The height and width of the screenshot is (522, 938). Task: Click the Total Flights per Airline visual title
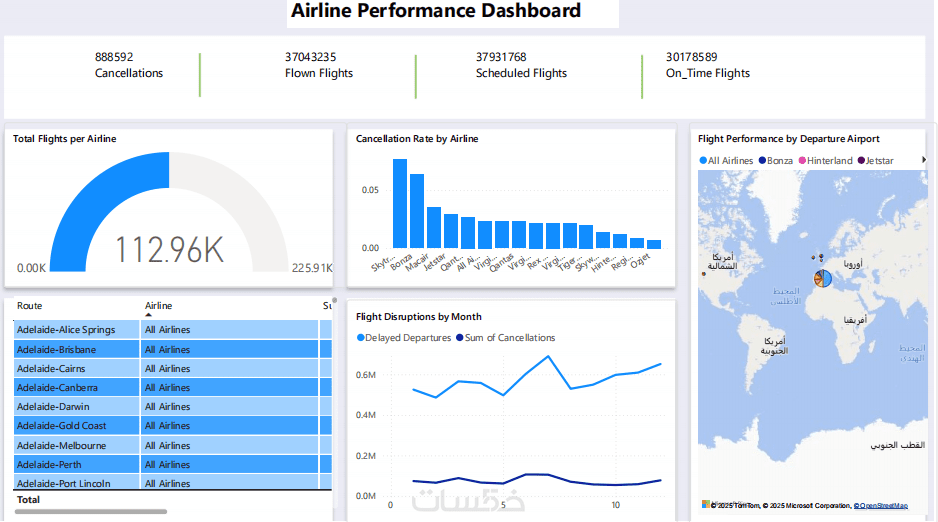coord(65,139)
